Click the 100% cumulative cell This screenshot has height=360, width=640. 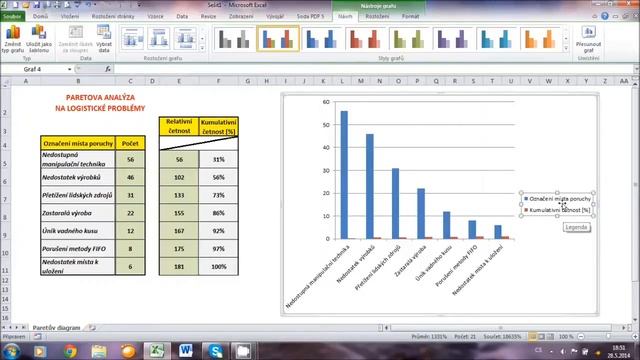(218, 267)
